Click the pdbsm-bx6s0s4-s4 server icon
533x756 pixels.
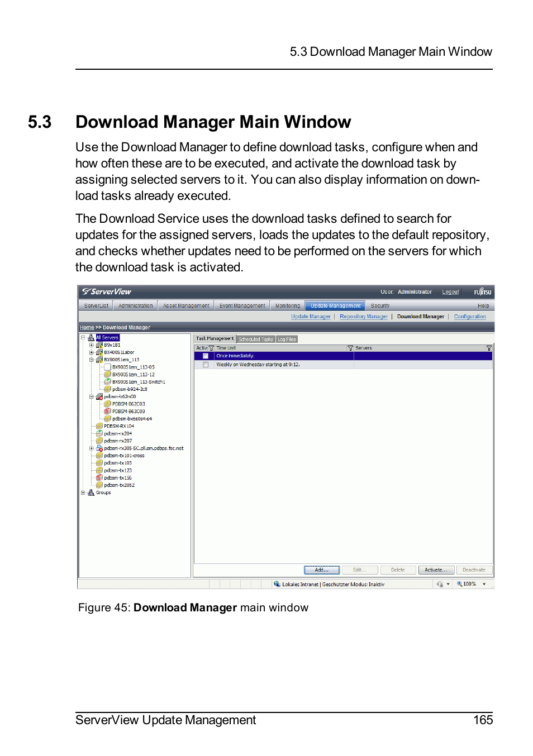tap(108, 419)
